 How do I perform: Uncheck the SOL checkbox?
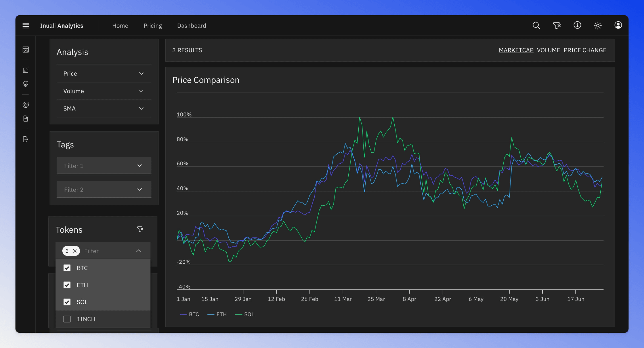point(67,302)
